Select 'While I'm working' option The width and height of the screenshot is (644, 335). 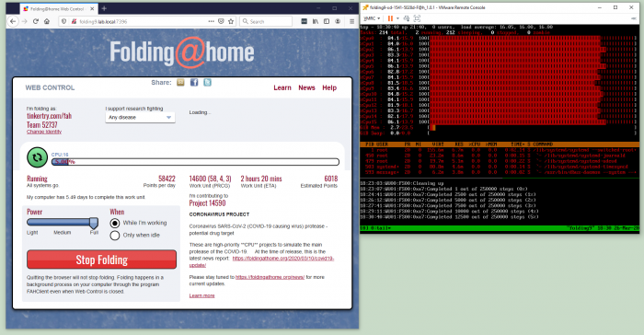(115, 223)
